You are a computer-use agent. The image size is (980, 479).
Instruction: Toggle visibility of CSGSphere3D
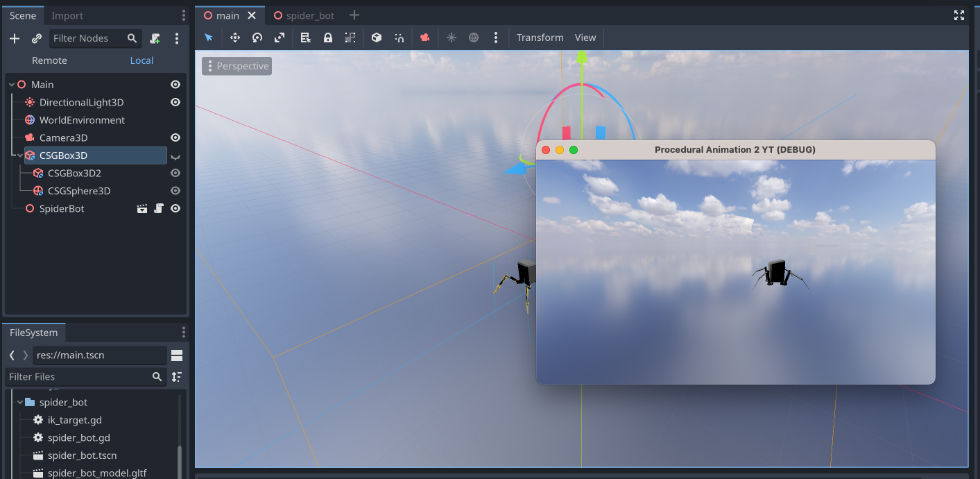[175, 190]
